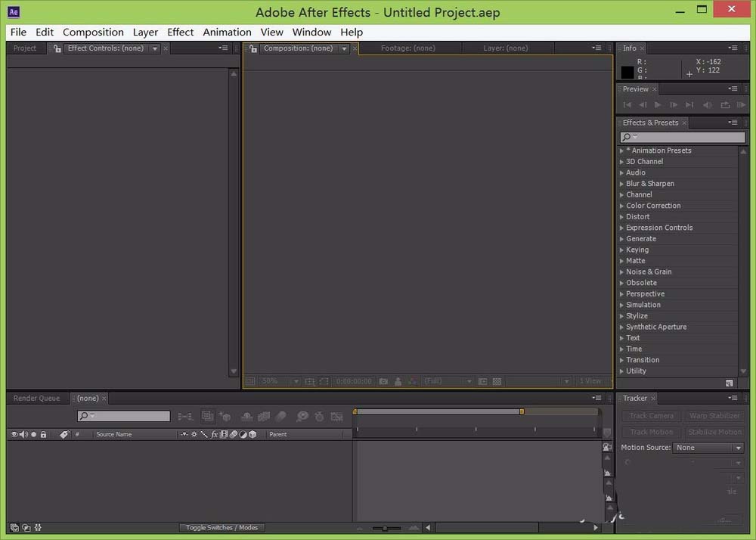Image resolution: width=756 pixels, height=540 pixels.
Task: Click the RAM Preview icon in Preview panel
Action: point(741,104)
